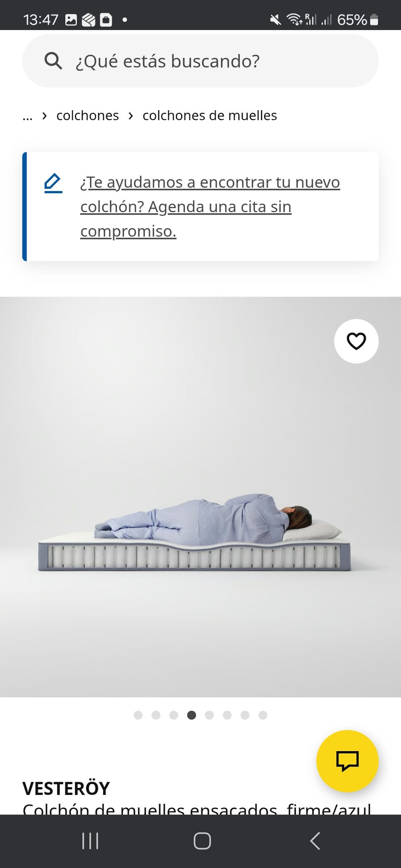Focus the ¿Qué estás buscando? search field
This screenshot has height=868, width=401.
[200, 61]
